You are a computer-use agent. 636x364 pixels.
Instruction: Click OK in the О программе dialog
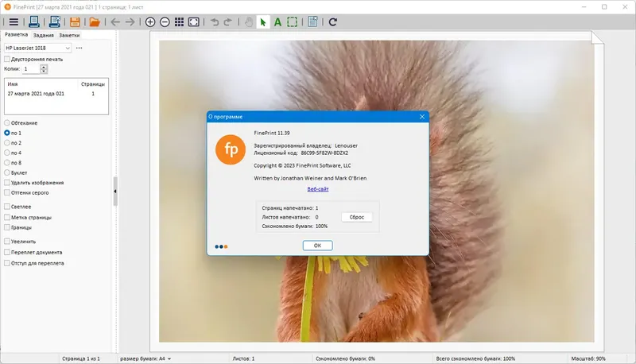[317, 246]
